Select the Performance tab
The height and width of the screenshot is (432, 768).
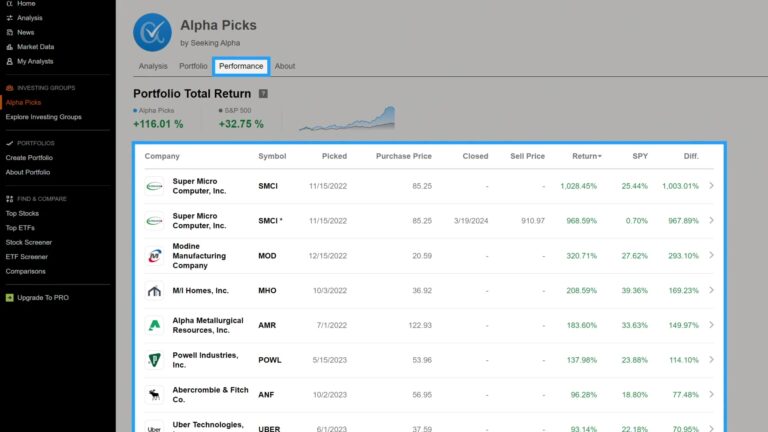coord(241,66)
